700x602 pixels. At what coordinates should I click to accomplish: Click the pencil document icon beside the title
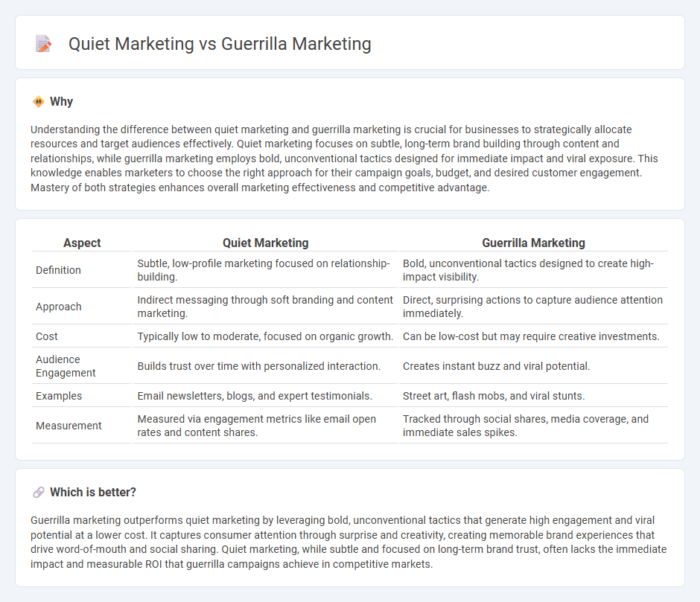point(43,44)
